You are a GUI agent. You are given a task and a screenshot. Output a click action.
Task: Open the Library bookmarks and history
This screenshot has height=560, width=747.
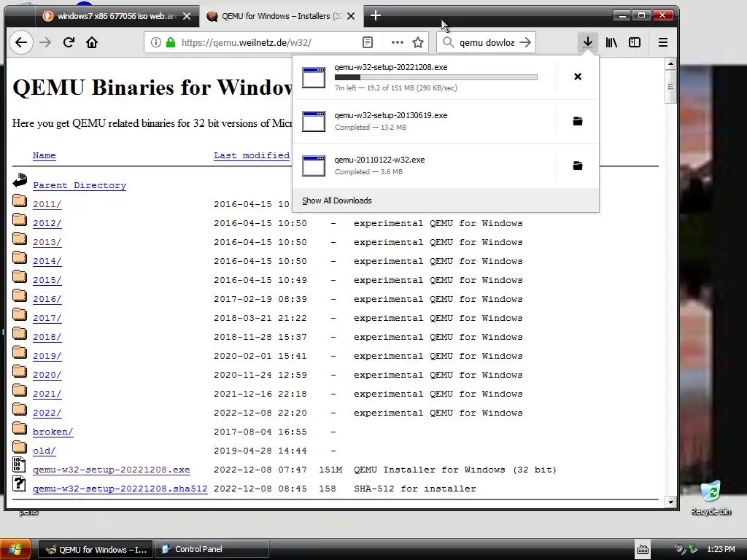point(611,42)
